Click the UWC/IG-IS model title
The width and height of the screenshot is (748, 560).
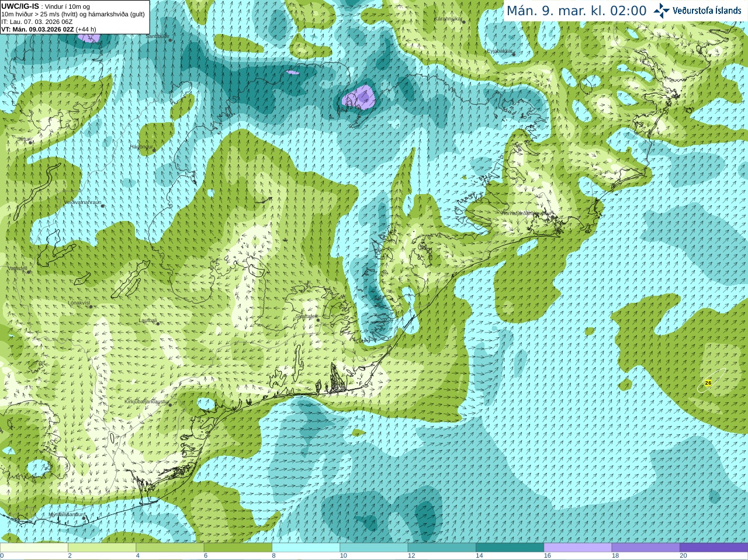[x=20, y=6]
